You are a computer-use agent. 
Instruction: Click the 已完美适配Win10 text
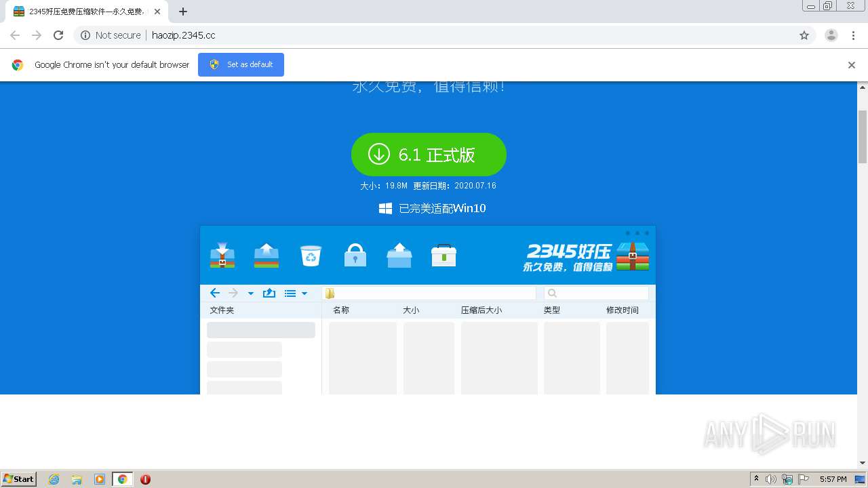[442, 209]
